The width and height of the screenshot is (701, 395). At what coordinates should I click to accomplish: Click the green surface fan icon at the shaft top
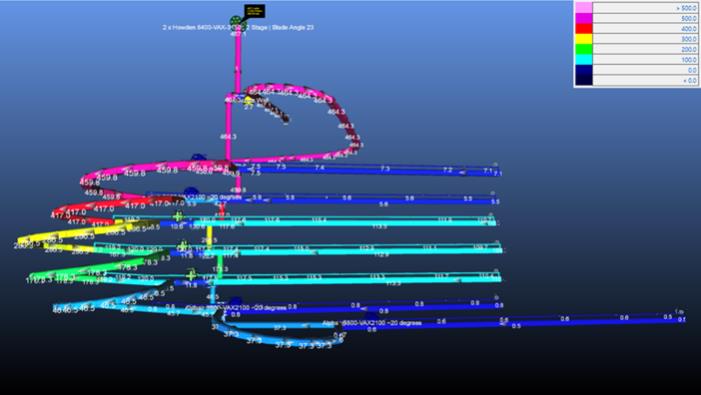click(x=236, y=21)
